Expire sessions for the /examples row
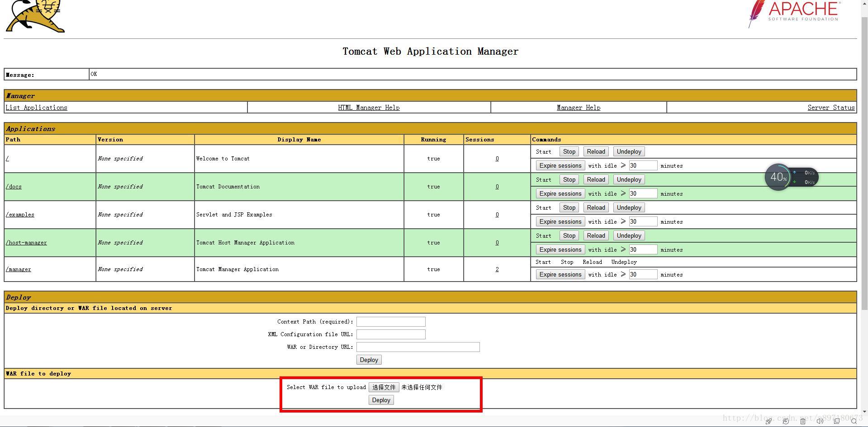Viewport: 868px width, 427px height. coord(560,222)
